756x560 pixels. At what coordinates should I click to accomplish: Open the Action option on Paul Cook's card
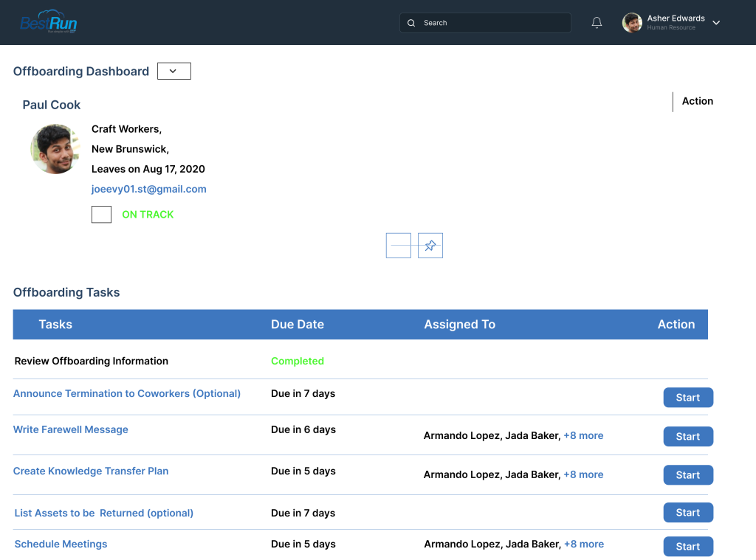point(696,101)
